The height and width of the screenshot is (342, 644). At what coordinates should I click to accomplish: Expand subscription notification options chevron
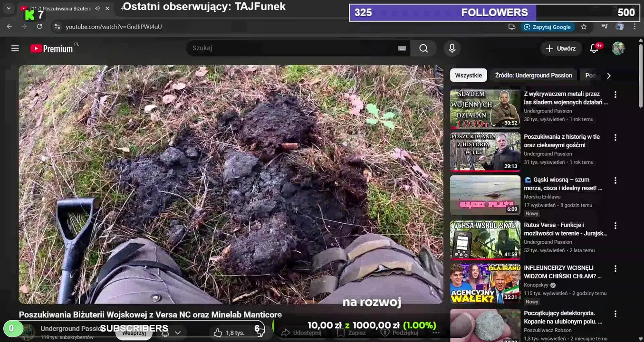(178, 332)
